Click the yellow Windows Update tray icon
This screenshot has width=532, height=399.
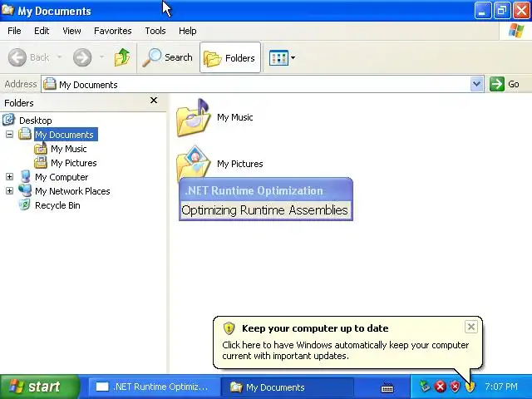470,386
